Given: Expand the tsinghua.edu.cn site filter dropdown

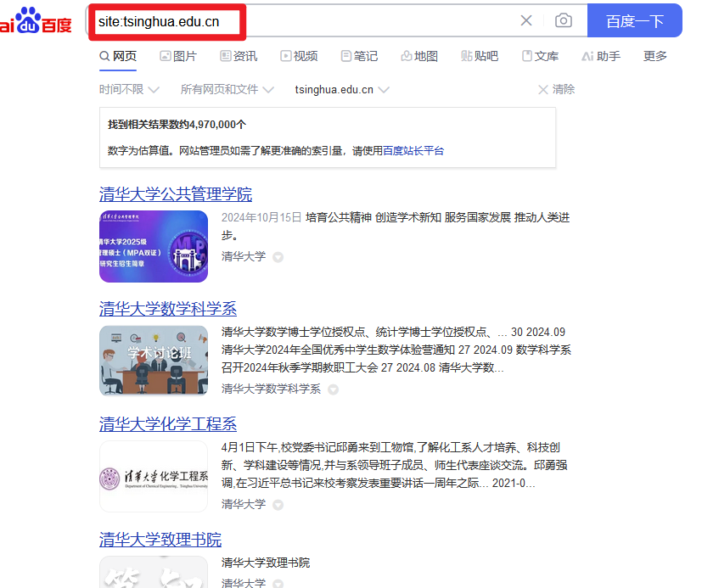Looking at the screenshot, I should pos(342,89).
